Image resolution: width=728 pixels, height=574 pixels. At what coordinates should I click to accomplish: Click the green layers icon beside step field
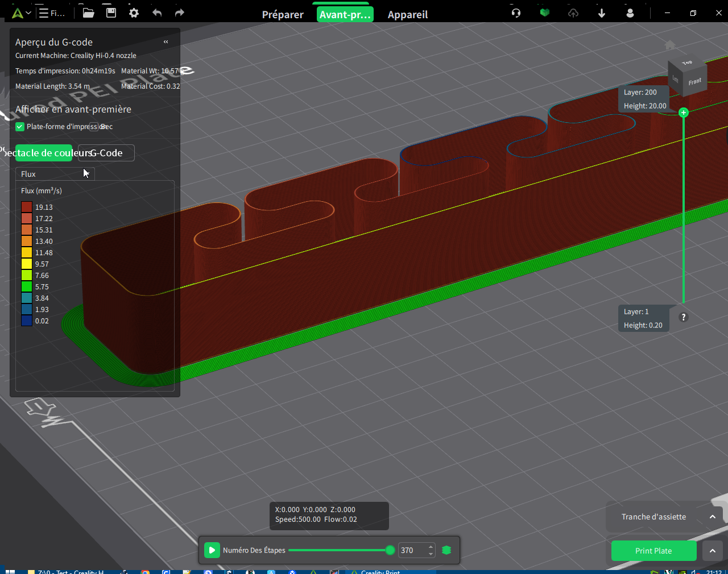click(x=446, y=550)
